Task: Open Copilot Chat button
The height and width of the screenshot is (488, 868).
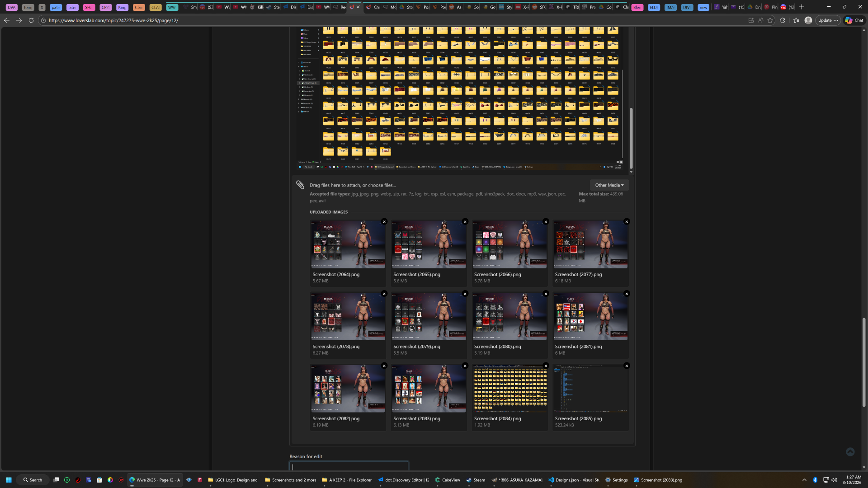Action: click(x=854, y=20)
